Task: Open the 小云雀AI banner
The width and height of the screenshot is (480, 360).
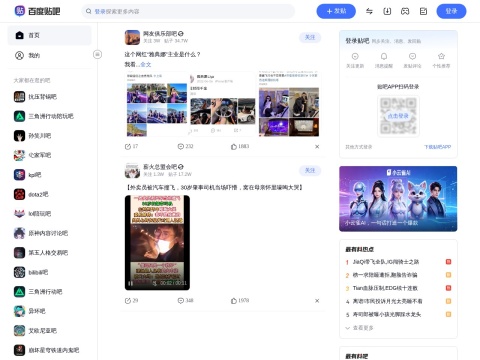Action: tap(398, 199)
